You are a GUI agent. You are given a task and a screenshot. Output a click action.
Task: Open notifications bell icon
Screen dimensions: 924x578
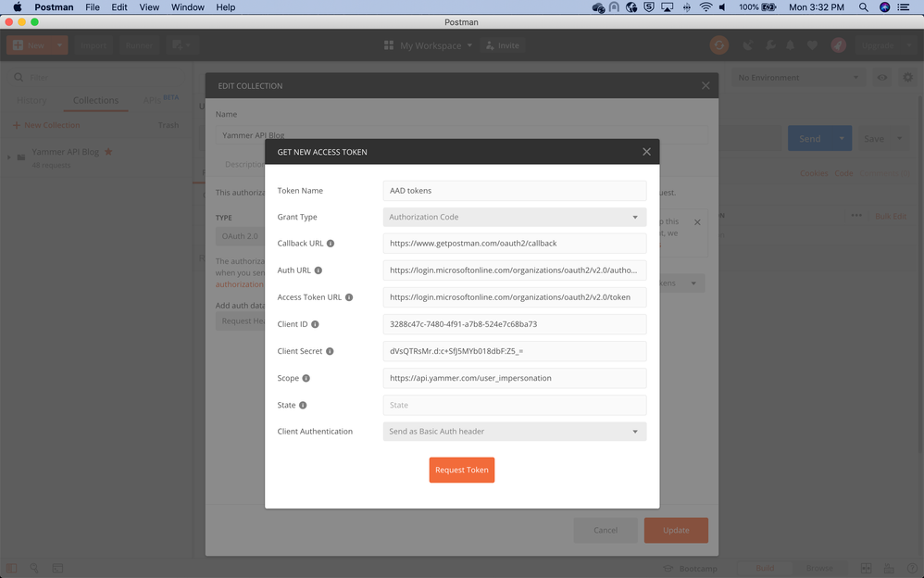click(791, 45)
